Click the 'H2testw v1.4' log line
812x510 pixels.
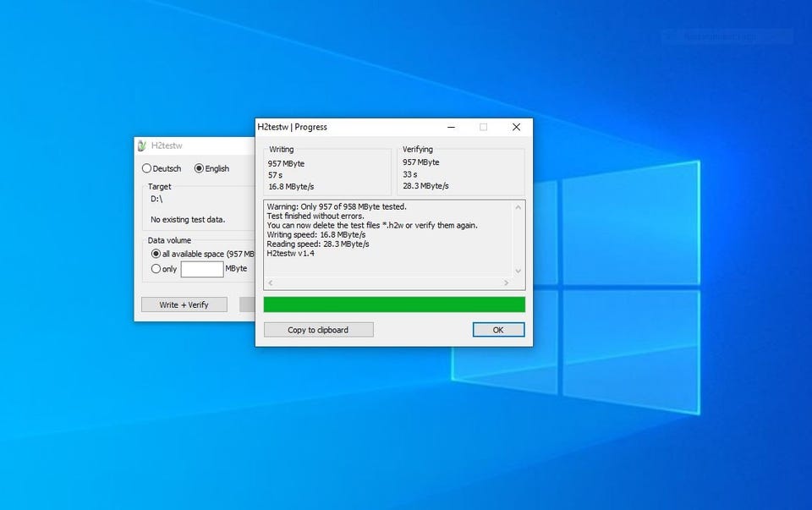click(x=290, y=253)
